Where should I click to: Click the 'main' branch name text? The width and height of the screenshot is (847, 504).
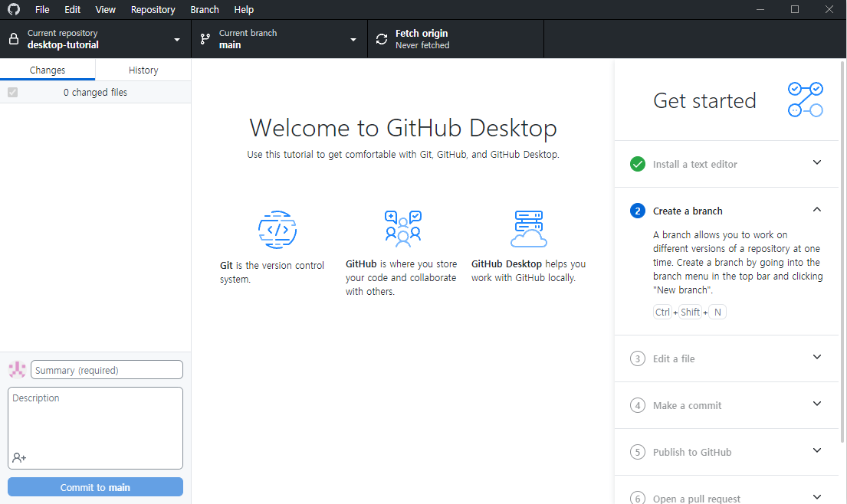tap(230, 44)
